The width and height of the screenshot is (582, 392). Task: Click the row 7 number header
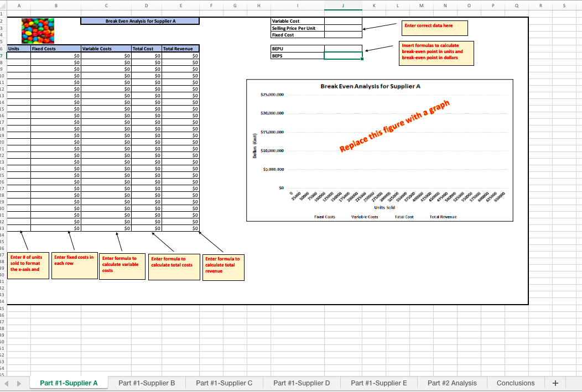point(4,55)
